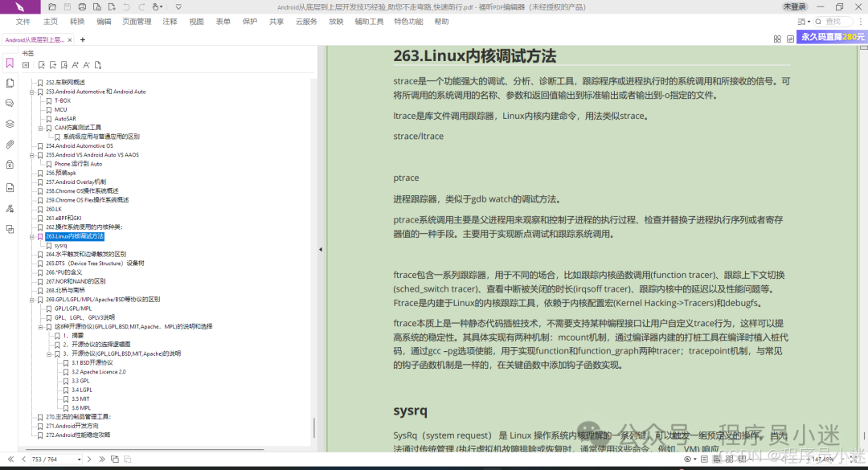This screenshot has height=470, width=868.
Task: Open the 页面管理 ribbon tab
Action: coord(137,22)
